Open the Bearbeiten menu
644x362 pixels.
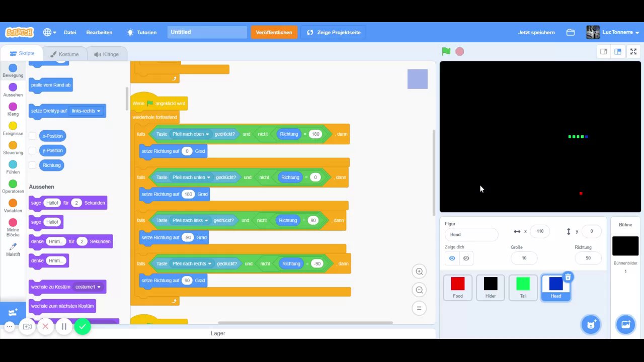tap(99, 32)
